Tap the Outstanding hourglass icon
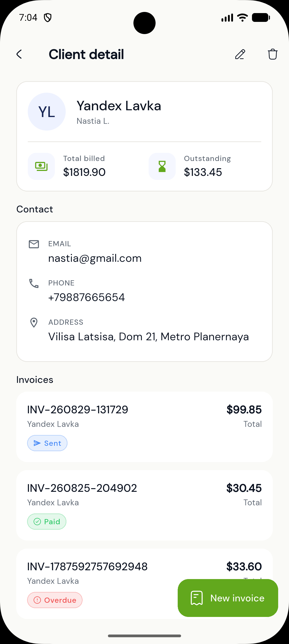Image resolution: width=289 pixels, height=644 pixels. point(162,166)
